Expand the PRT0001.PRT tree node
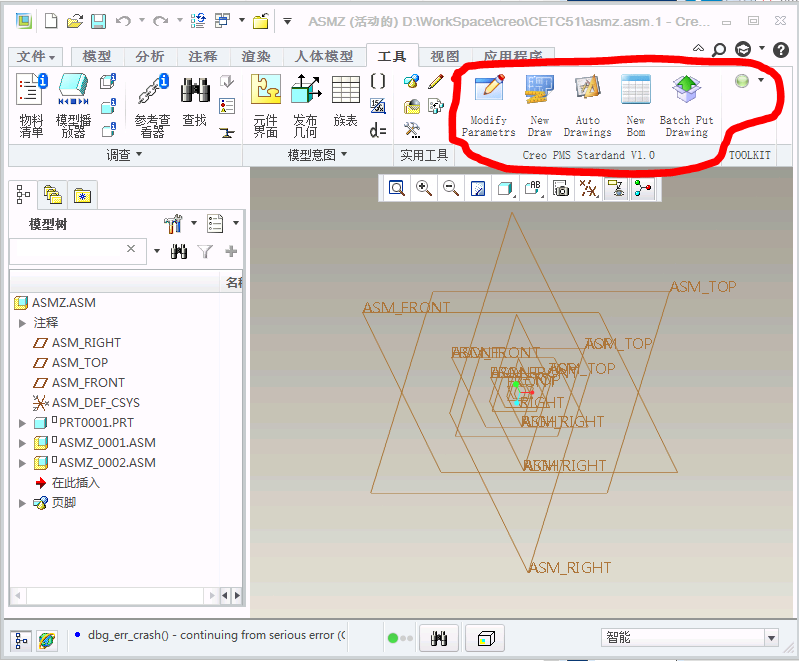The height and width of the screenshot is (661, 799). pyautogui.click(x=23, y=423)
